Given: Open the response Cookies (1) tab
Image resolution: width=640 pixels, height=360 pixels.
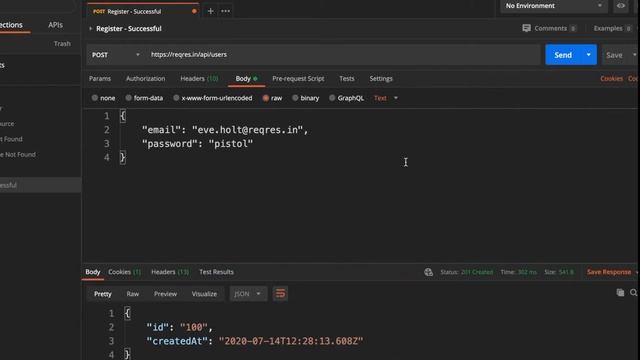Looking at the screenshot, I should click(124, 272).
